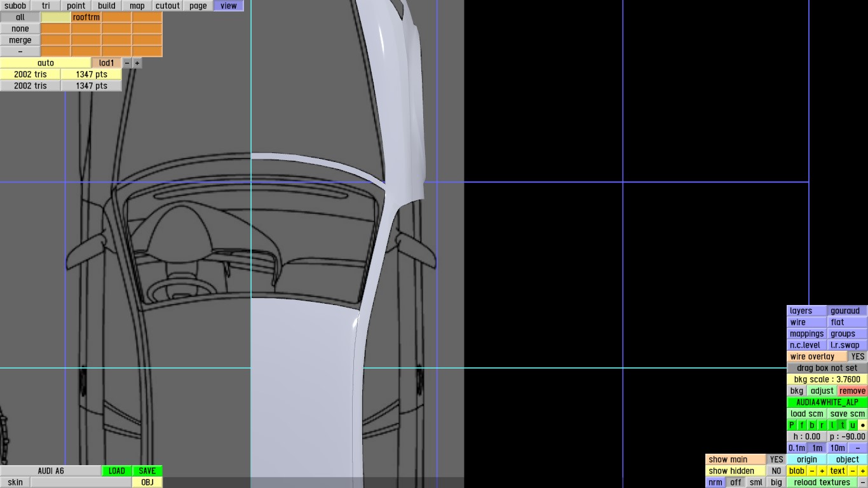Click the empty skin name field
868x488 pixels.
tap(81, 482)
